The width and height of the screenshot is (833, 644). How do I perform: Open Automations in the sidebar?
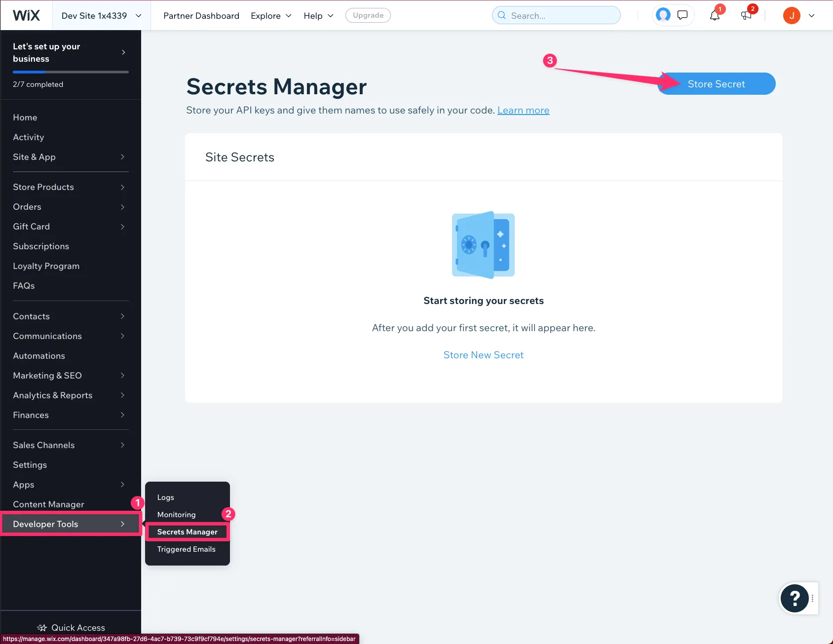coord(39,356)
